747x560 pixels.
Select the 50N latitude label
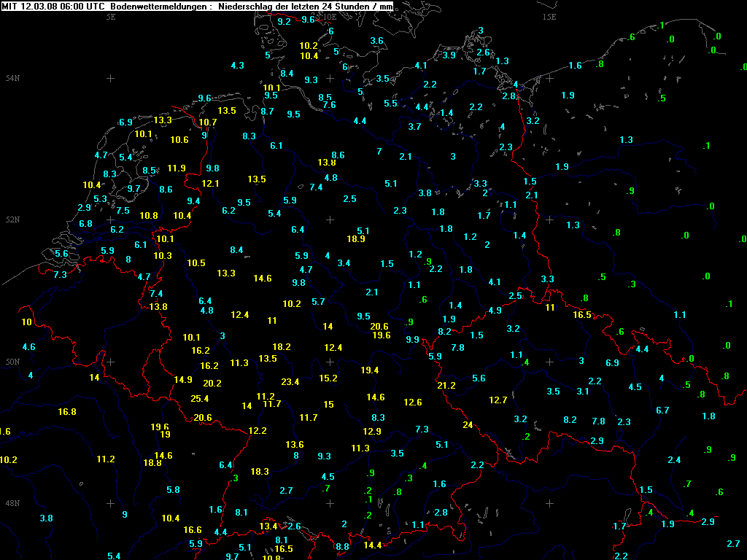12,362
